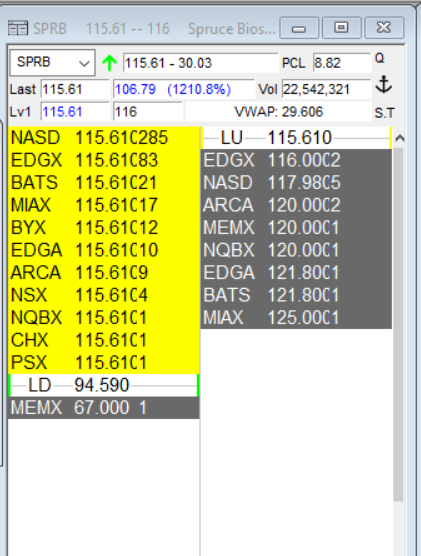Click the Vol field 22,542,321

326,89
